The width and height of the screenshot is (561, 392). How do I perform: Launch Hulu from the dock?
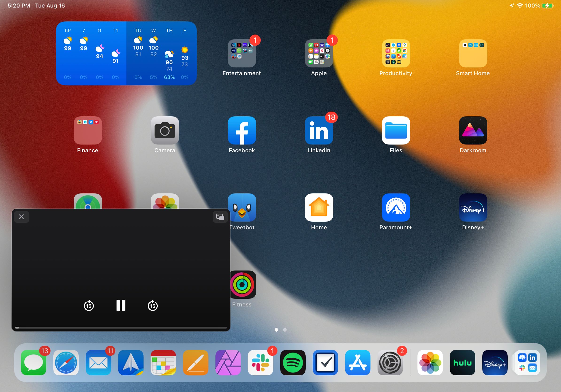463,362
